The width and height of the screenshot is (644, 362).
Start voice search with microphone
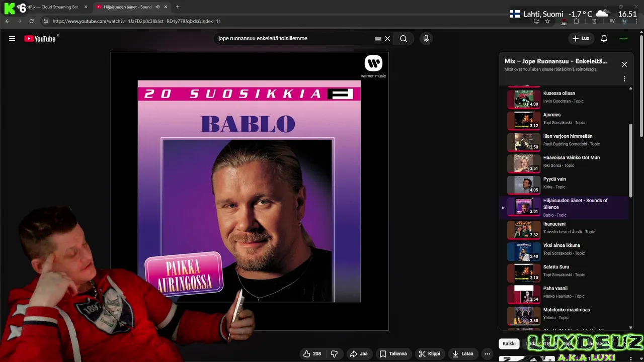426,39
